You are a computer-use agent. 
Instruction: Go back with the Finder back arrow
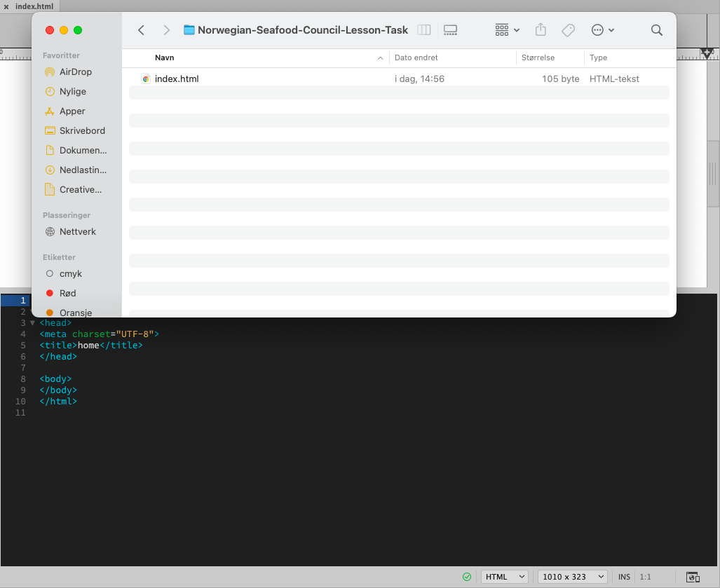coord(142,30)
